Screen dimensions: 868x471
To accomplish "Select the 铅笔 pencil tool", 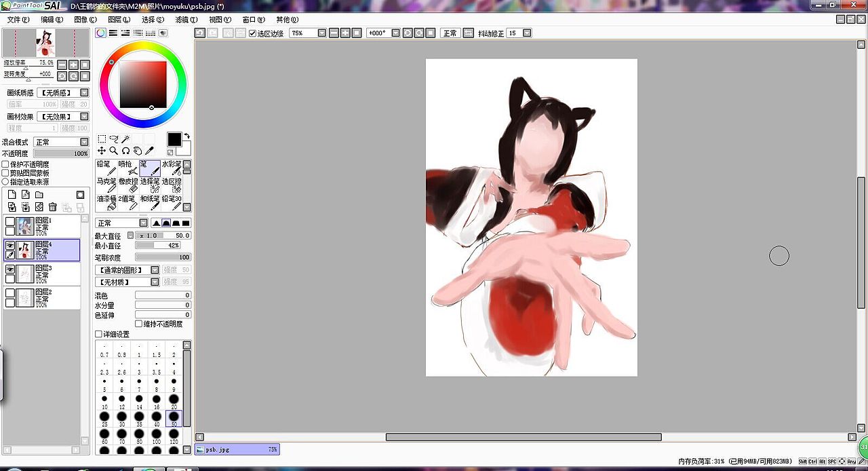I will pos(106,168).
